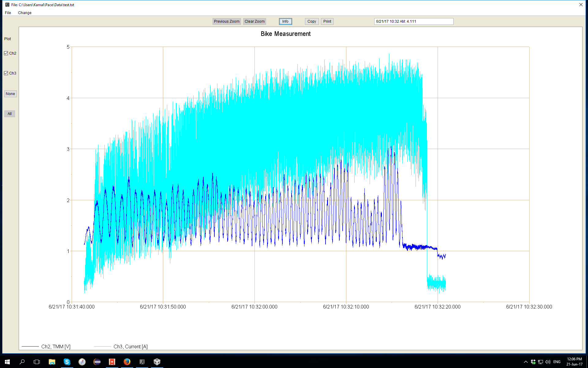The image size is (588, 368).
Task: Open the File menu
Action: (x=8, y=13)
